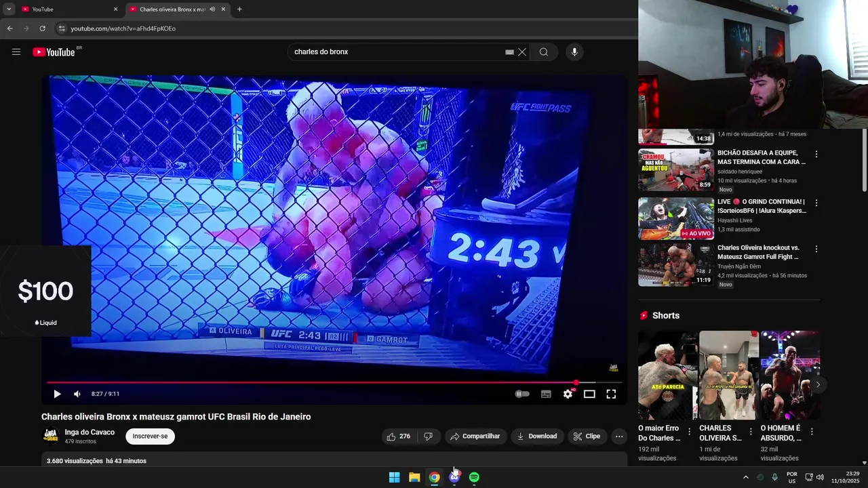Open the on-screen keyboard icon in the search box
The height and width of the screenshot is (488, 868).
(x=509, y=52)
